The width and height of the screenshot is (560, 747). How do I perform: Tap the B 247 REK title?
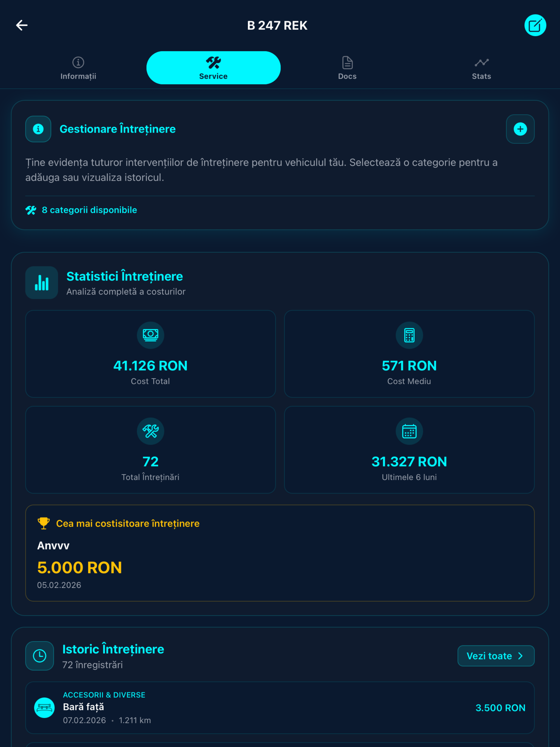pyautogui.click(x=277, y=25)
